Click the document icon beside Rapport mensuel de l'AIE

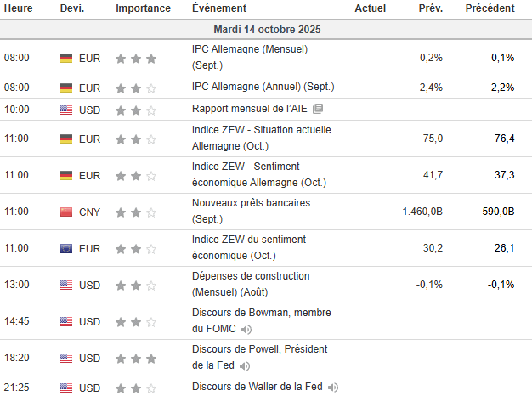318,110
